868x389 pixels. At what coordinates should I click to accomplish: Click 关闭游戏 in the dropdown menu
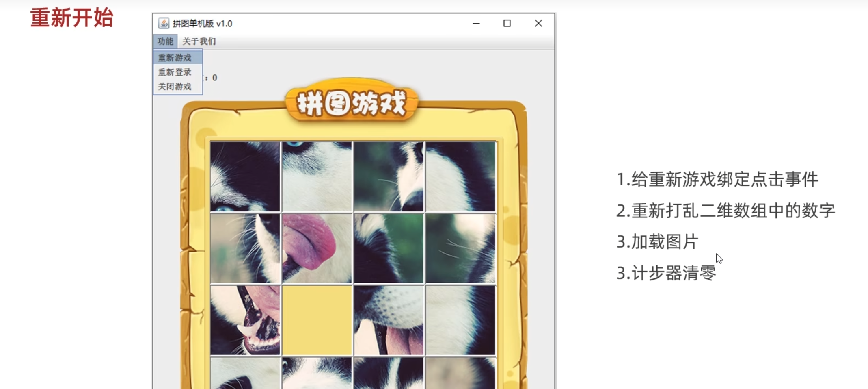(175, 87)
